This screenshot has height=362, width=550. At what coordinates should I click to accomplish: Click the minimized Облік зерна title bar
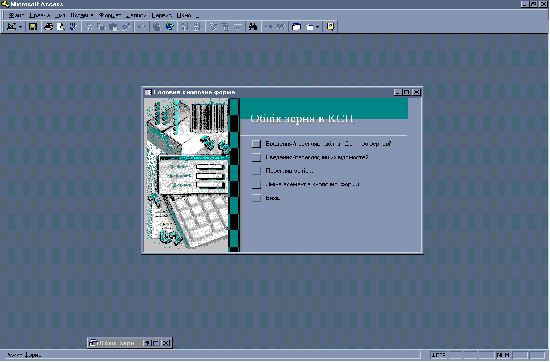click(x=116, y=343)
